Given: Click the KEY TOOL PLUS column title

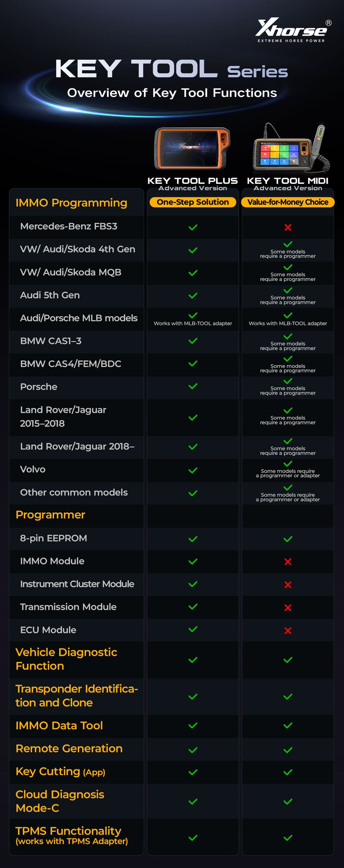Looking at the screenshot, I should (x=193, y=181).
